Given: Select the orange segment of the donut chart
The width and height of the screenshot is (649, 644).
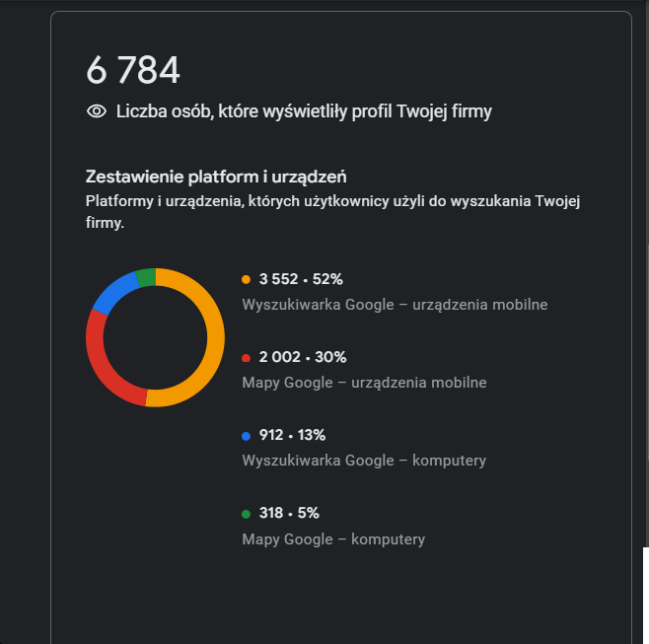Looking at the screenshot, I should pyautogui.click(x=214, y=335).
